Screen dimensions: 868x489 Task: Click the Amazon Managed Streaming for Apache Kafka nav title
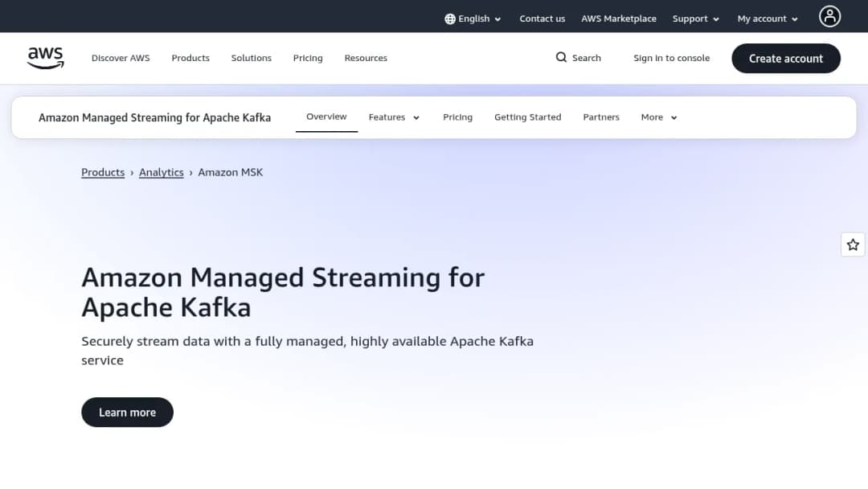coord(154,117)
